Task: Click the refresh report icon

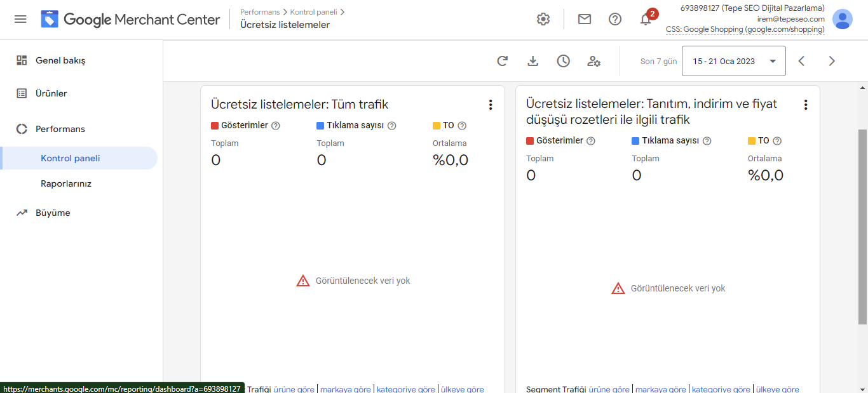Action: (502, 61)
